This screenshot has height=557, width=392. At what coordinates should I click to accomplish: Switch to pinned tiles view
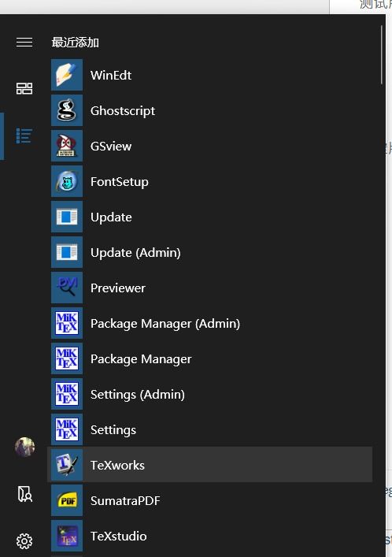point(24,88)
